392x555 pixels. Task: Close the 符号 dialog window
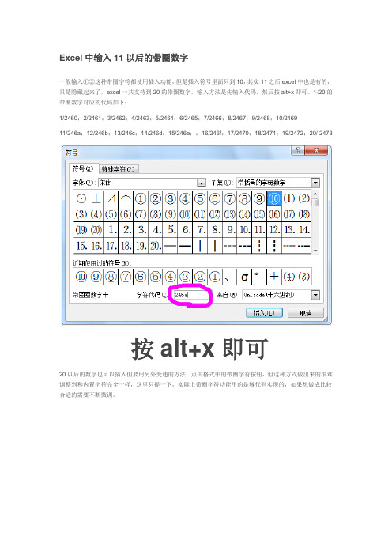[x=317, y=150]
